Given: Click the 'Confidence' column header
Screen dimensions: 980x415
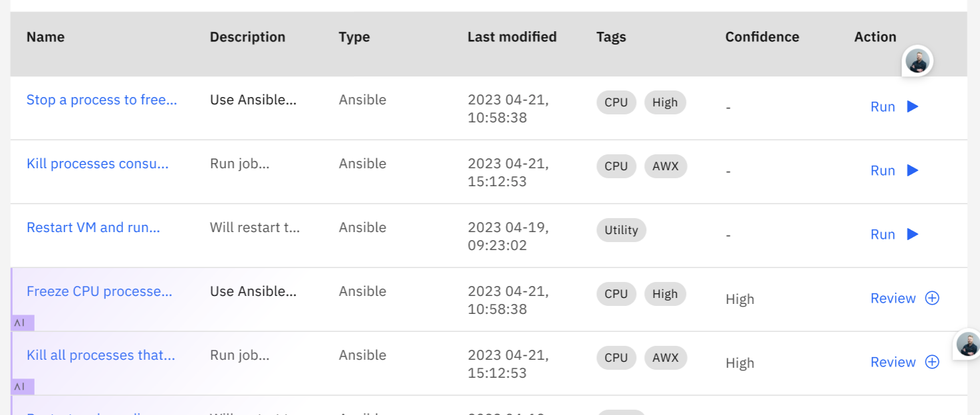Looking at the screenshot, I should click(x=762, y=37).
